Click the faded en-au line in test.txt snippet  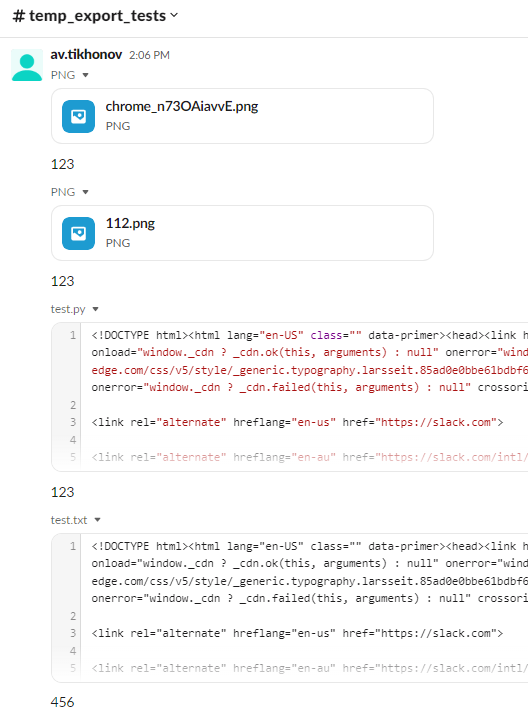(x=310, y=668)
